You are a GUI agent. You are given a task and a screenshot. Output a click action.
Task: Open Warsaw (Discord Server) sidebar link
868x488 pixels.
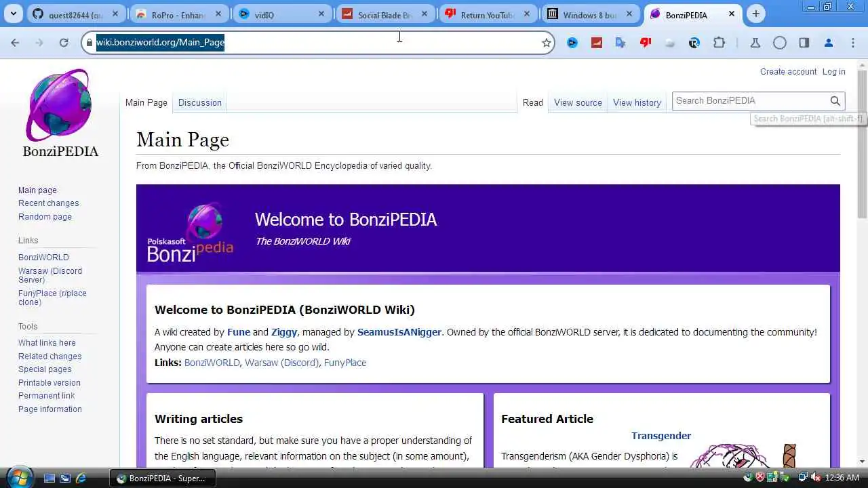click(x=50, y=275)
